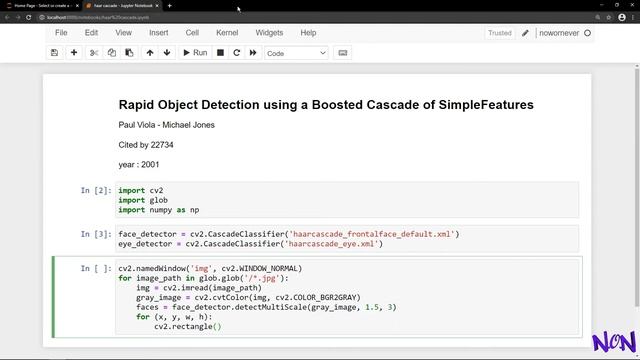The image size is (640, 360).
Task: Click the 'haarcascade_eye.xml' string
Action: [331, 244]
